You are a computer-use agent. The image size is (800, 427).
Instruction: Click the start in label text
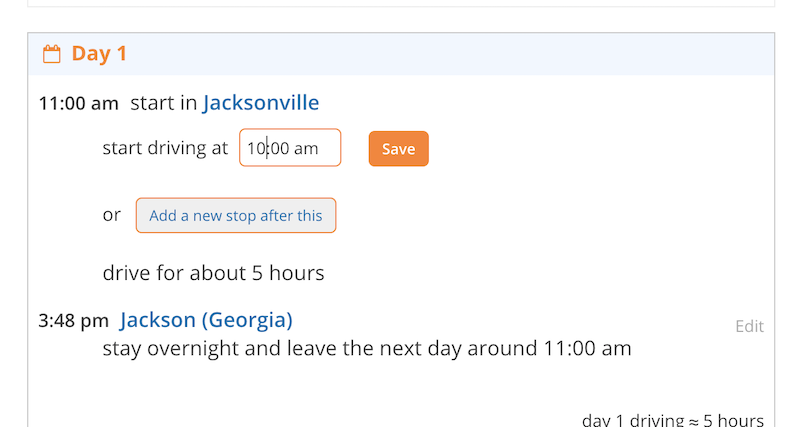pyautogui.click(x=164, y=103)
